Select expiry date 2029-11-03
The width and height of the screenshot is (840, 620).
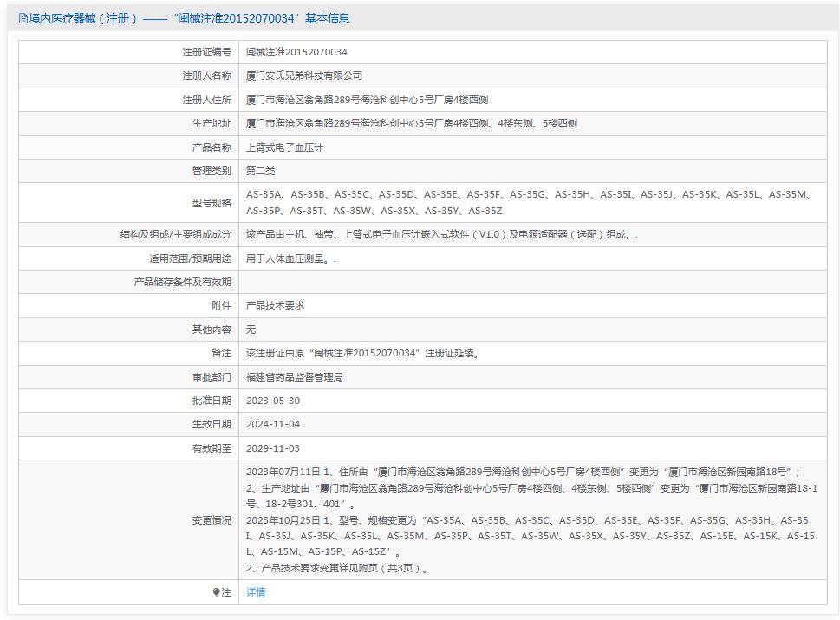click(x=273, y=448)
